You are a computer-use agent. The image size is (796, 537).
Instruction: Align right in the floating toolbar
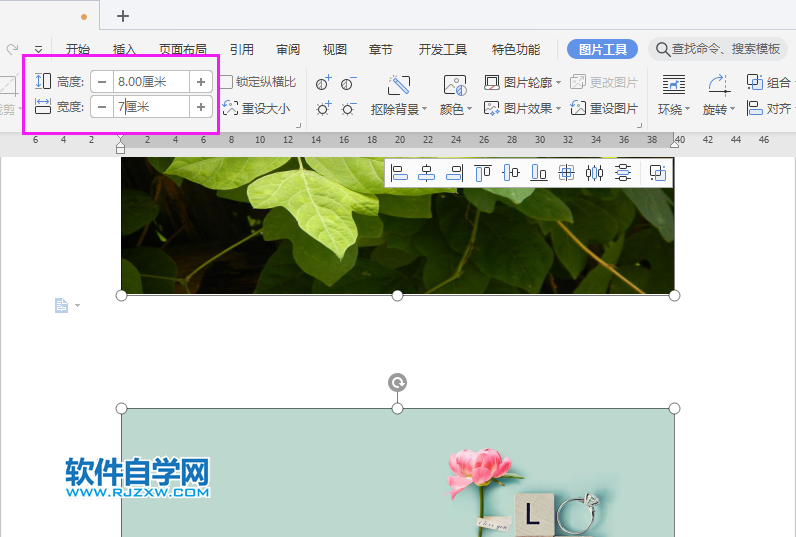(x=454, y=173)
